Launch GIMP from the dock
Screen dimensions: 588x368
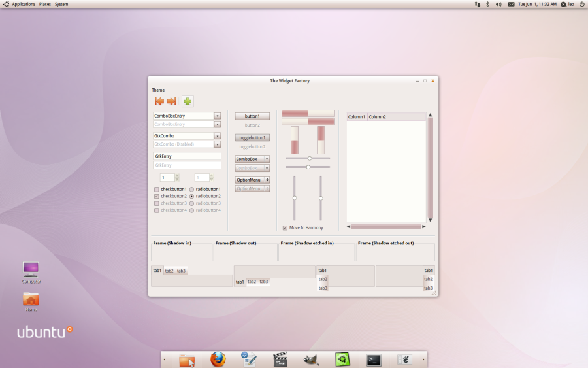pos(311,360)
